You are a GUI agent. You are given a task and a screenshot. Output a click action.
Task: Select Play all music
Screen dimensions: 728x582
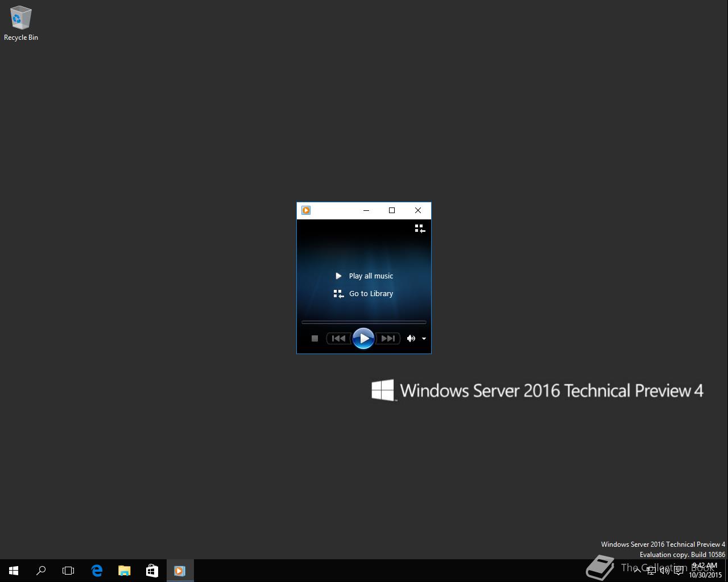pyautogui.click(x=364, y=276)
